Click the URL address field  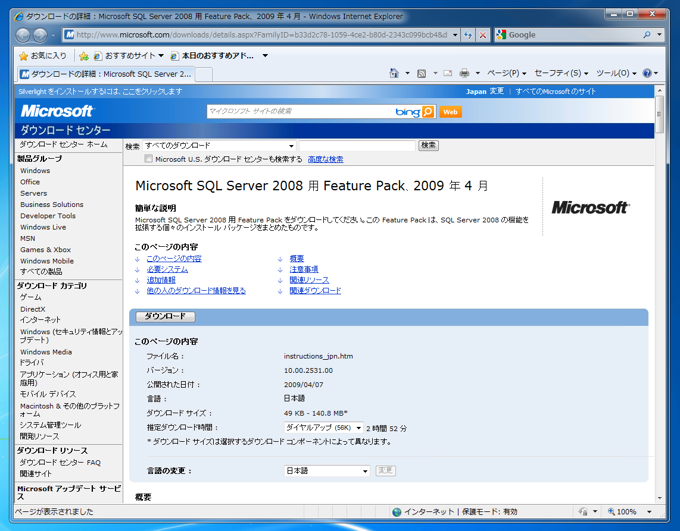pos(262,35)
